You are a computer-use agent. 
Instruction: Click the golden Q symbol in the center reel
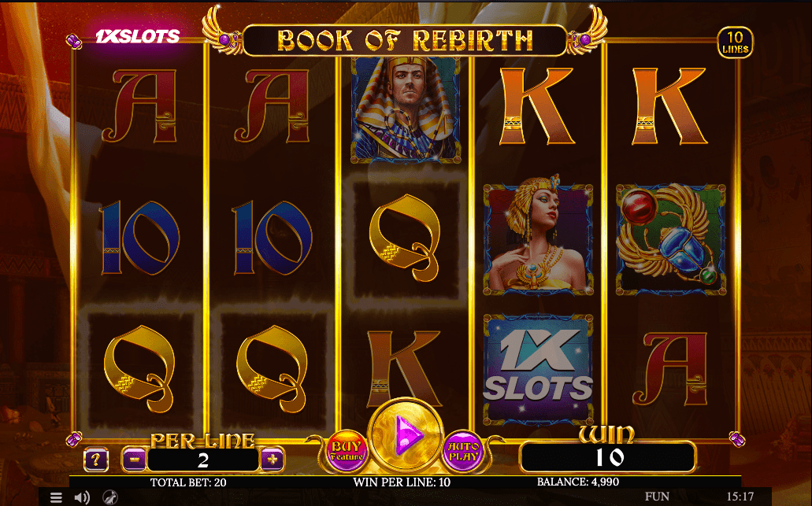406,238
